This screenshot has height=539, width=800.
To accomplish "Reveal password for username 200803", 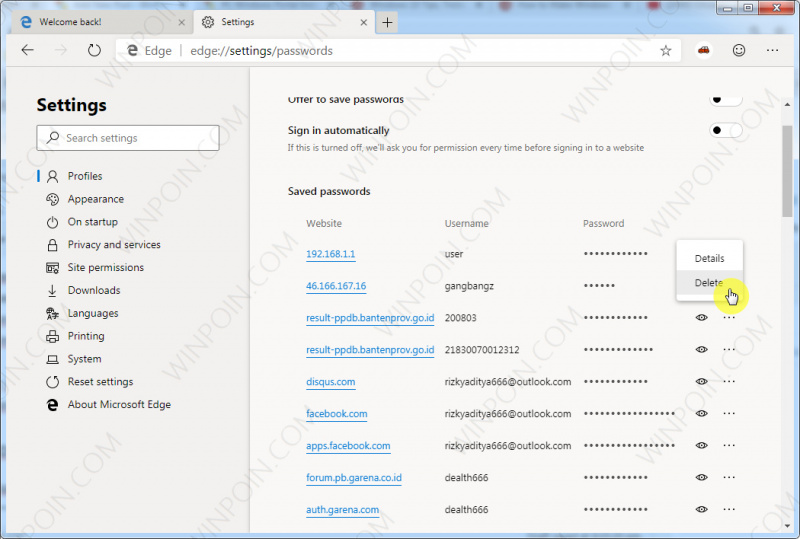I will (x=702, y=317).
